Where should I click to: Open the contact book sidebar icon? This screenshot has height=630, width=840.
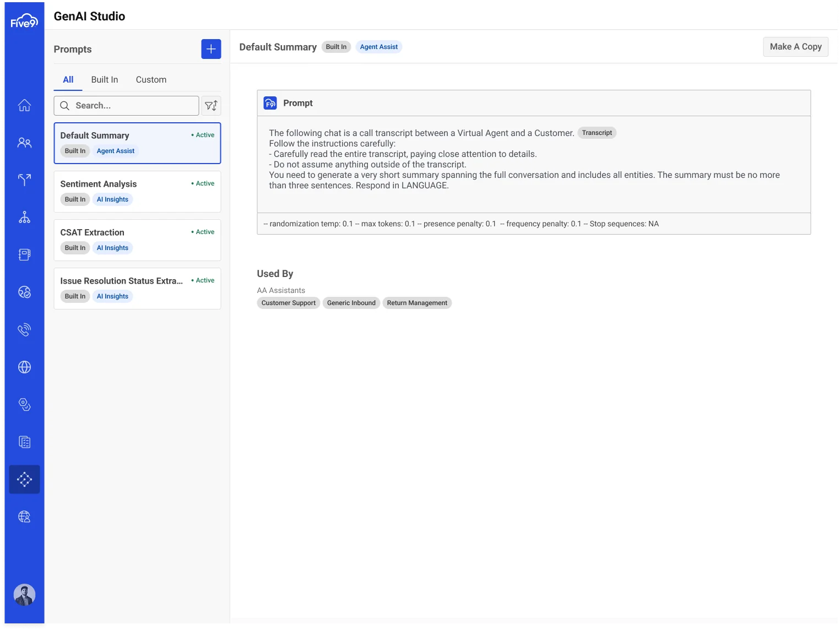coord(24,254)
